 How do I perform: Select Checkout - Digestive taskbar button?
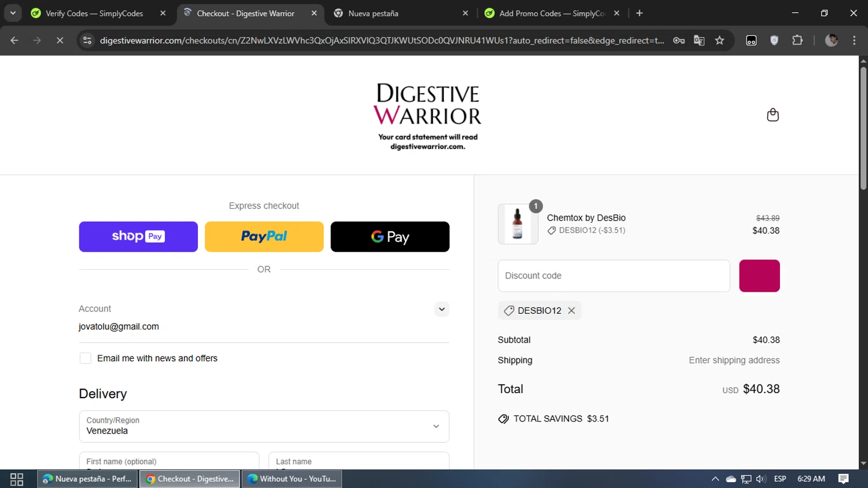[x=190, y=479]
